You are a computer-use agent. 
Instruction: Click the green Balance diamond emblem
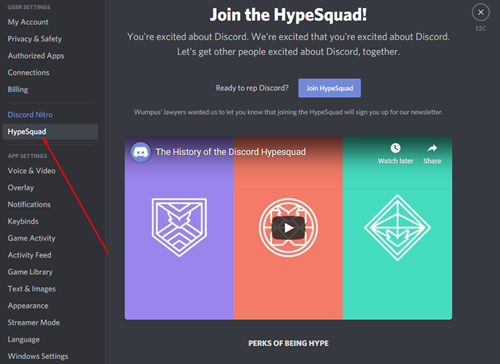coord(397,227)
